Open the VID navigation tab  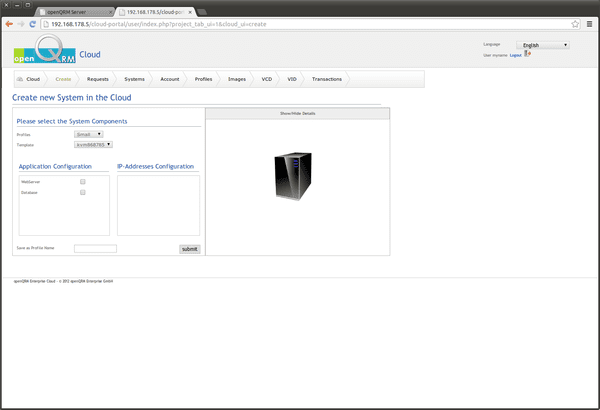[292, 79]
